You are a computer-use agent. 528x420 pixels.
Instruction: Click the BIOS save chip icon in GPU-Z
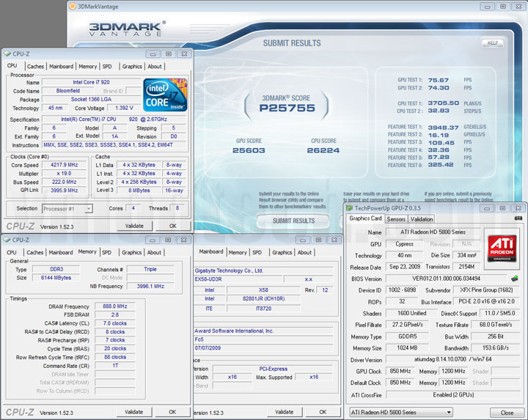point(515,279)
